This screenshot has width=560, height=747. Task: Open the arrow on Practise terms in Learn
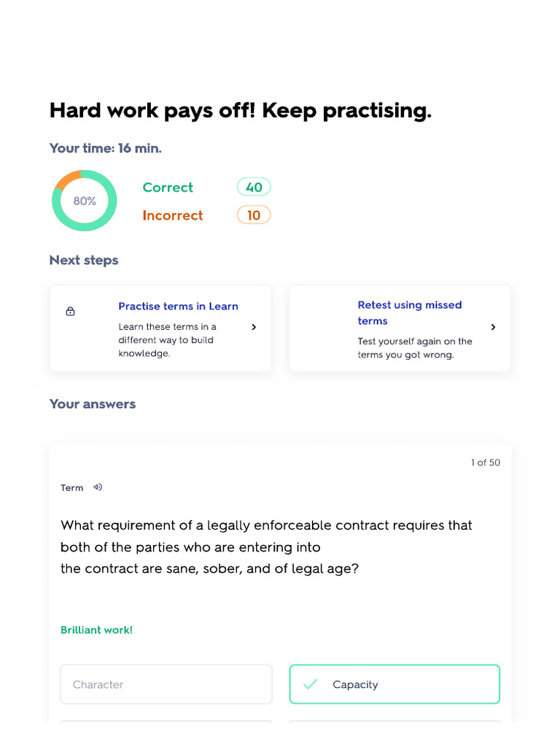[254, 328]
